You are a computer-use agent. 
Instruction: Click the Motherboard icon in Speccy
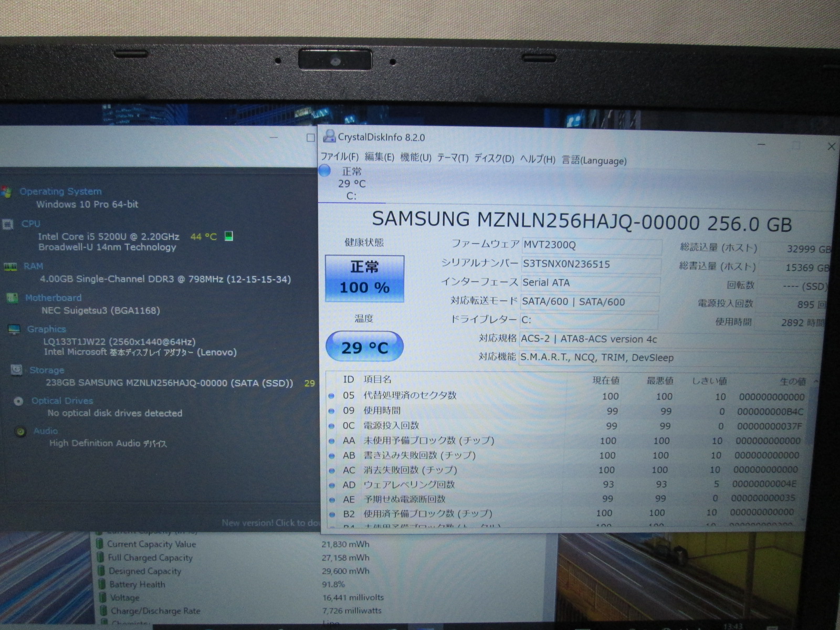(12, 298)
